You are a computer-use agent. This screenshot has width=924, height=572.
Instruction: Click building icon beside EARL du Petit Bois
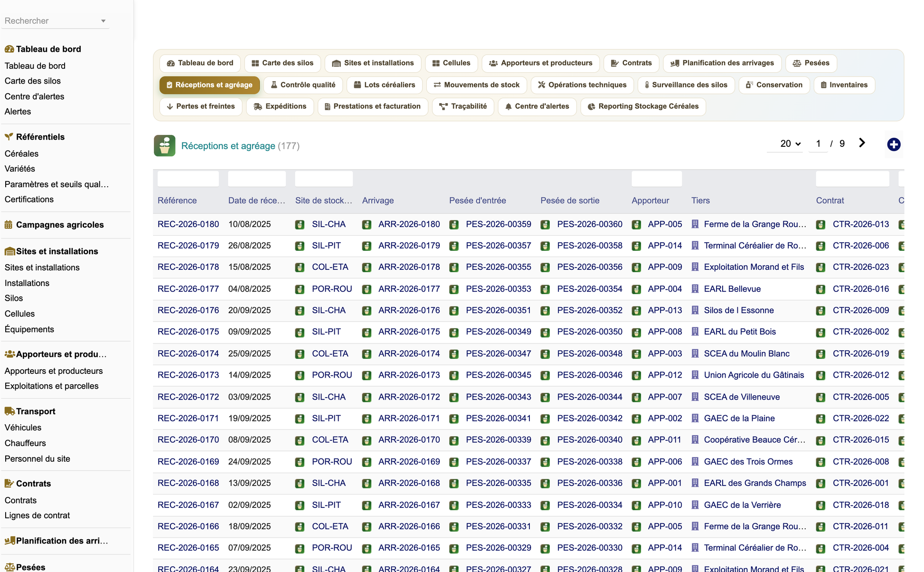click(x=695, y=332)
